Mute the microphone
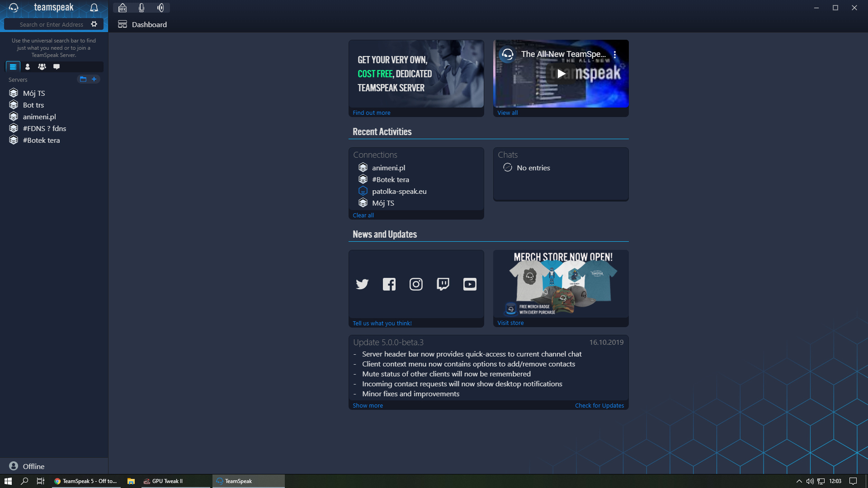868x488 pixels. coord(142,8)
